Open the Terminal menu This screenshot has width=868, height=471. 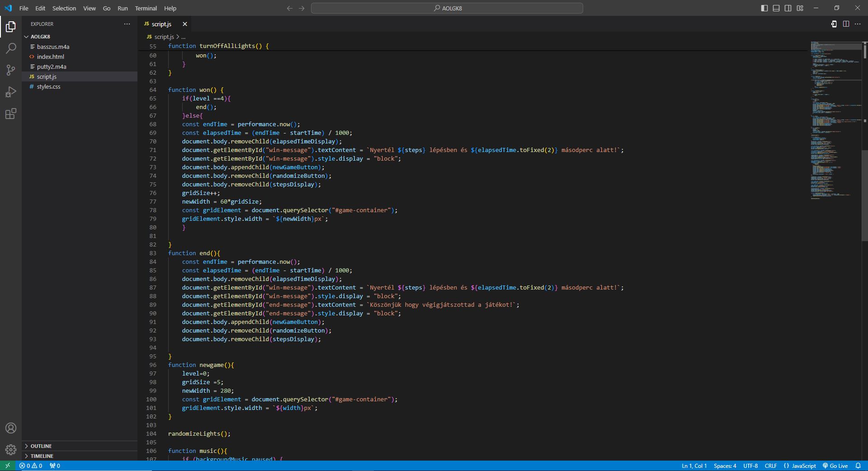tap(146, 8)
